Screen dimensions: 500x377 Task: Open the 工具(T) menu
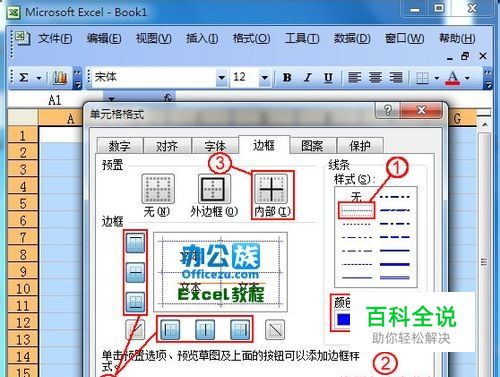pos(302,39)
